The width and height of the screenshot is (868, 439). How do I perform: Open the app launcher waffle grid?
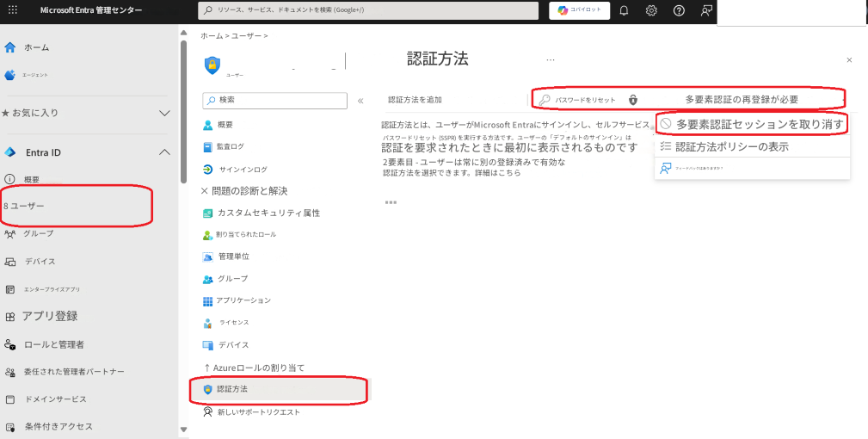tap(13, 10)
